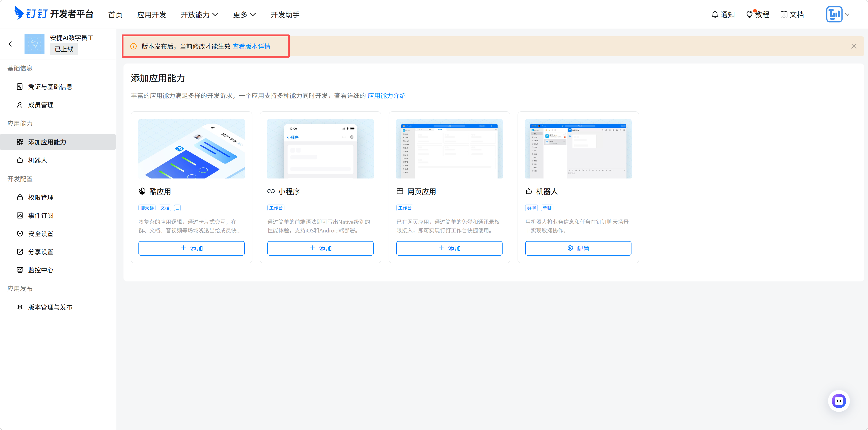Screen dimensions: 868x430
Task: Click the 网页应用 preview image
Action: (449, 149)
